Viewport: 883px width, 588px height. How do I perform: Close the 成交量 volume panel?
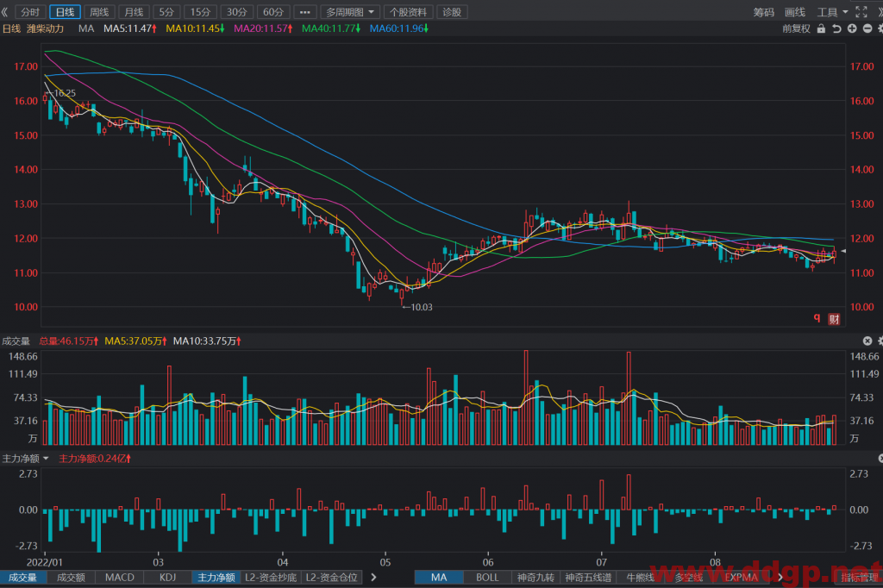click(x=867, y=341)
